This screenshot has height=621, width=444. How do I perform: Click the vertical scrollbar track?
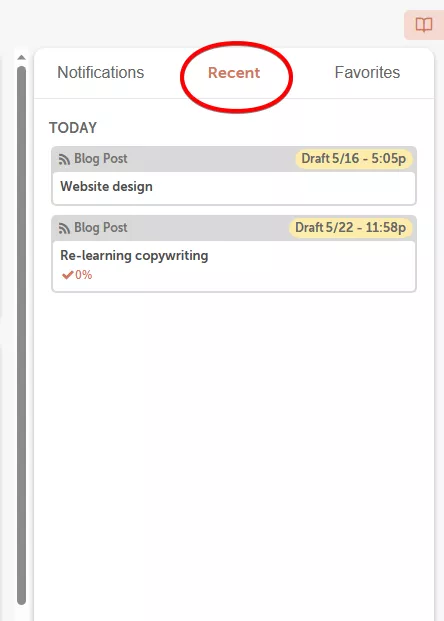click(21, 333)
